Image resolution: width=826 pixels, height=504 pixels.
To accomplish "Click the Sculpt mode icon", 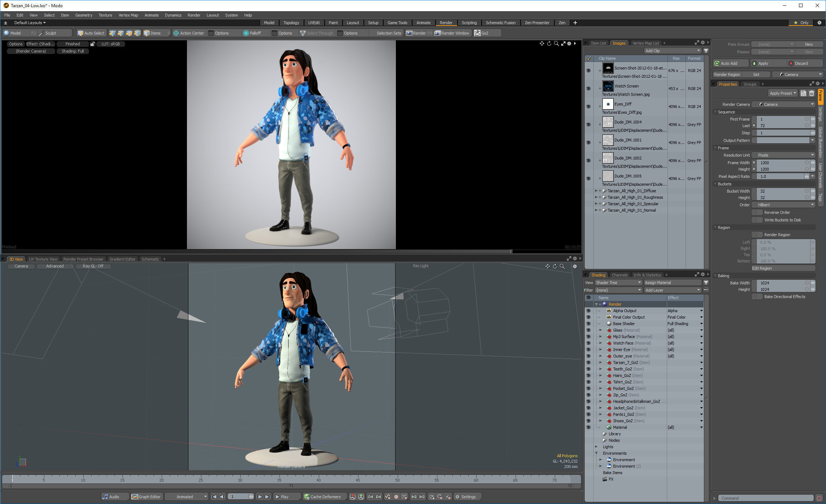I will coord(41,33).
